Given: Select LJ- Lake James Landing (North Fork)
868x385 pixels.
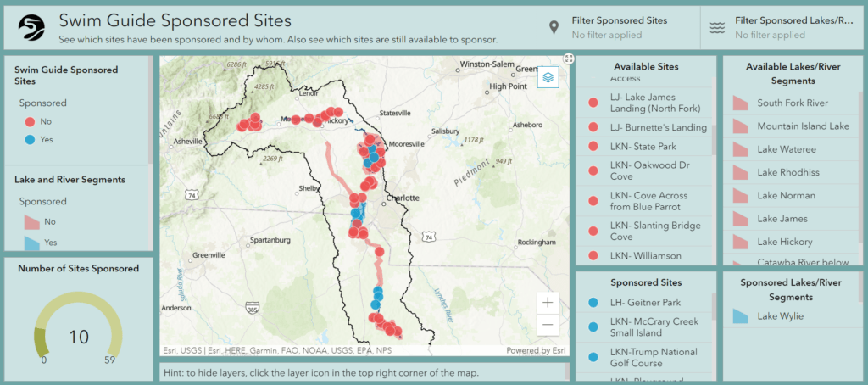Looking at the screenshot, I should coord(645,103).
